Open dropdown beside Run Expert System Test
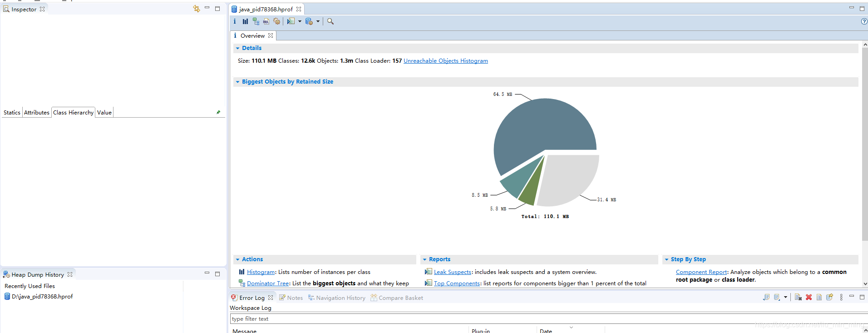The height and width of the screenshot is (333, 868). [300, 21]
